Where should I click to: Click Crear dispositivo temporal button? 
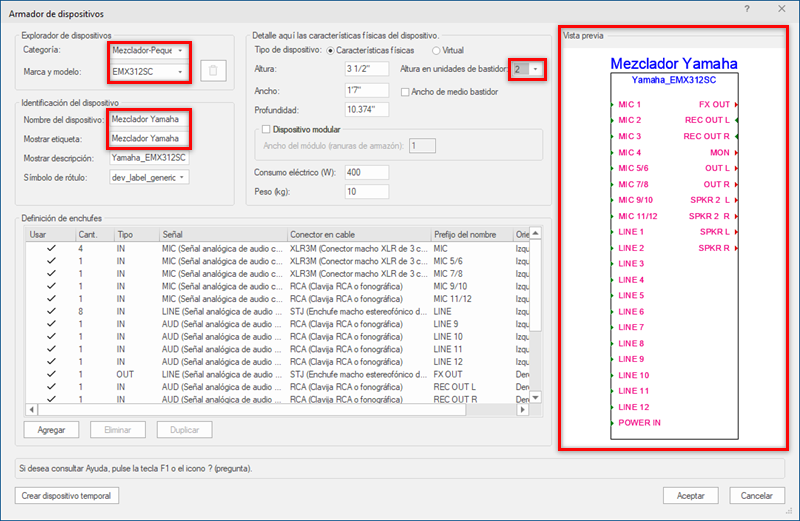pos(67,495)
